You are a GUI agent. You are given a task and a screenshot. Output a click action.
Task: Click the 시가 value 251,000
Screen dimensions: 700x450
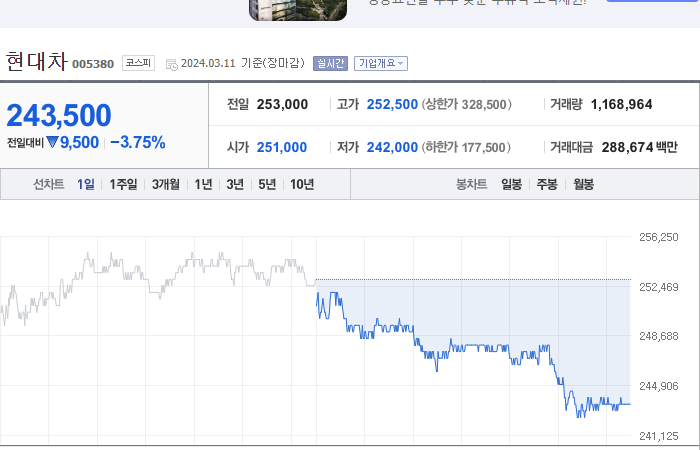[282, 147]
